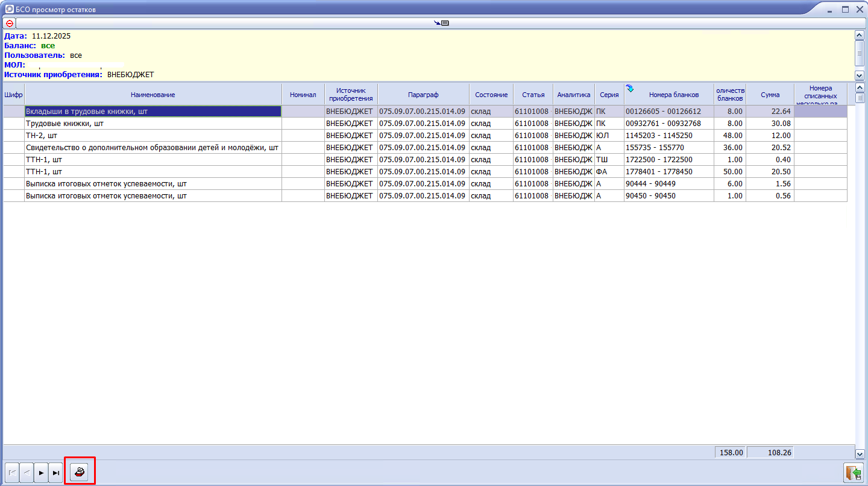Select the Свидетельство о дополнительном образовании row
Viewport: 868px width, 486px height.
click(153, 148)
